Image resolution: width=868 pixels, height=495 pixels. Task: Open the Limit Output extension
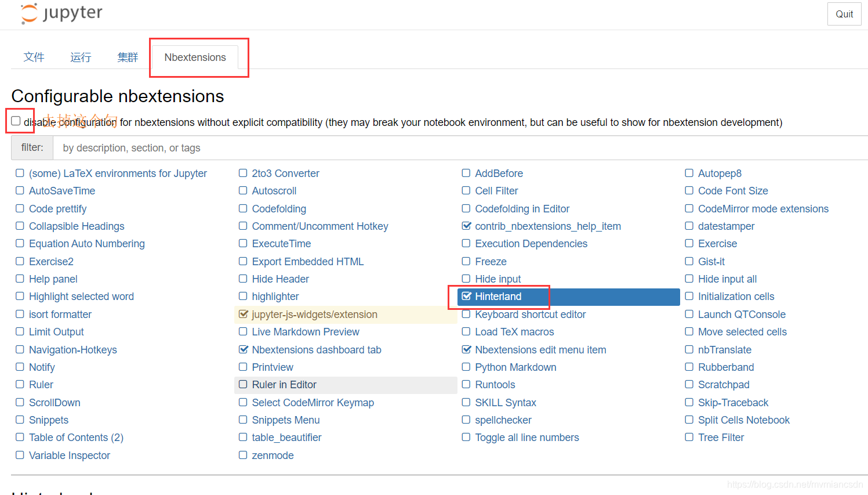tap(56, 332)
